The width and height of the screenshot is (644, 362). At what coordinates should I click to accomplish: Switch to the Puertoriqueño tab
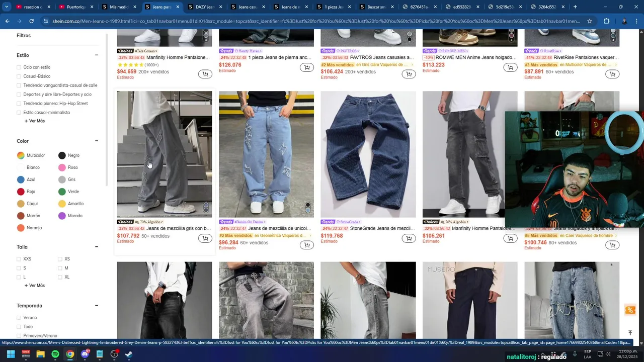pos(76,7)
